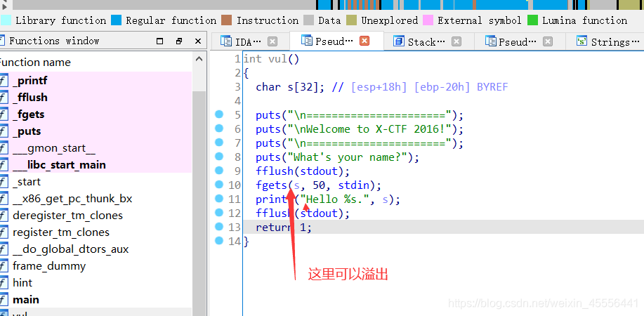Click function icon beside frame_dummy
The height and width of the screenshot is (316, 644).
coord(4,266)
